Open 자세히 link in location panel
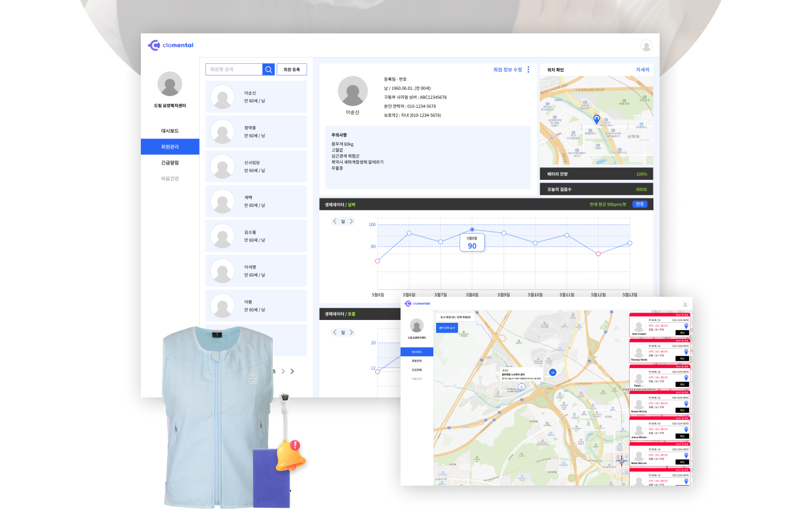 [x=642, y=70]
